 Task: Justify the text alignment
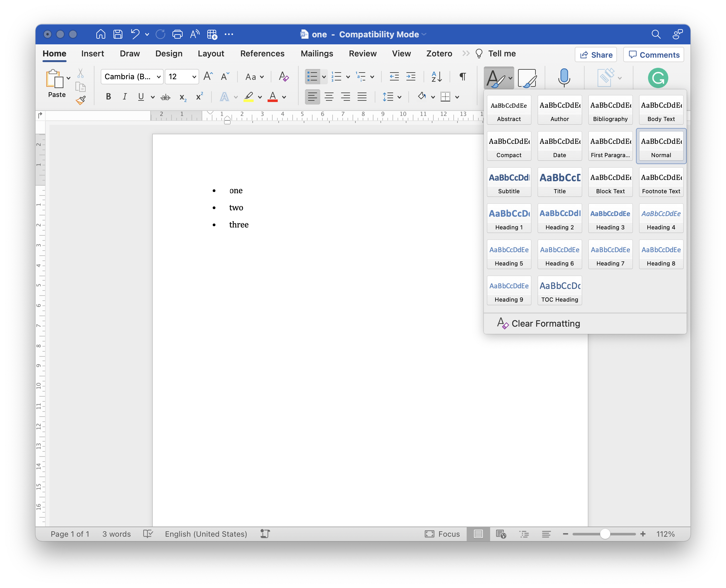click(362, 97)
